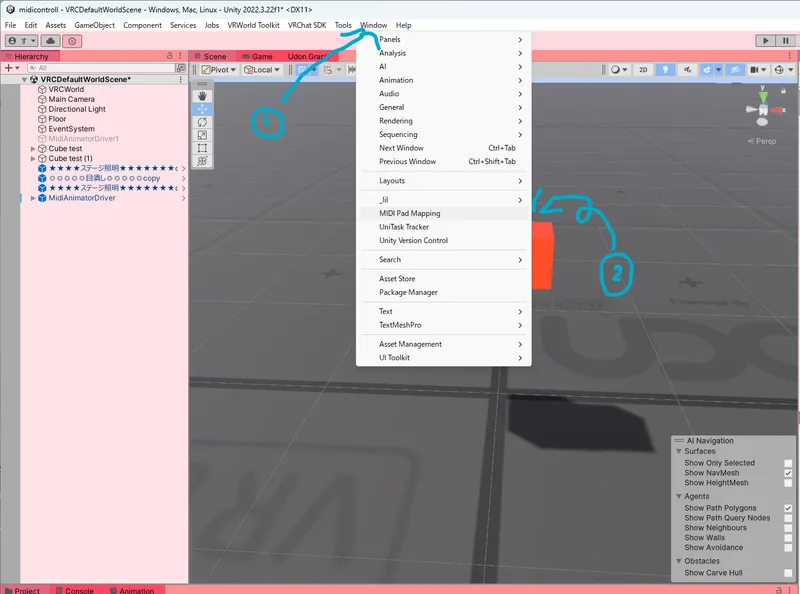The image size is (800, 594).
Task: Select the Scale tool in scene toolbar
Action: [202, 135]
